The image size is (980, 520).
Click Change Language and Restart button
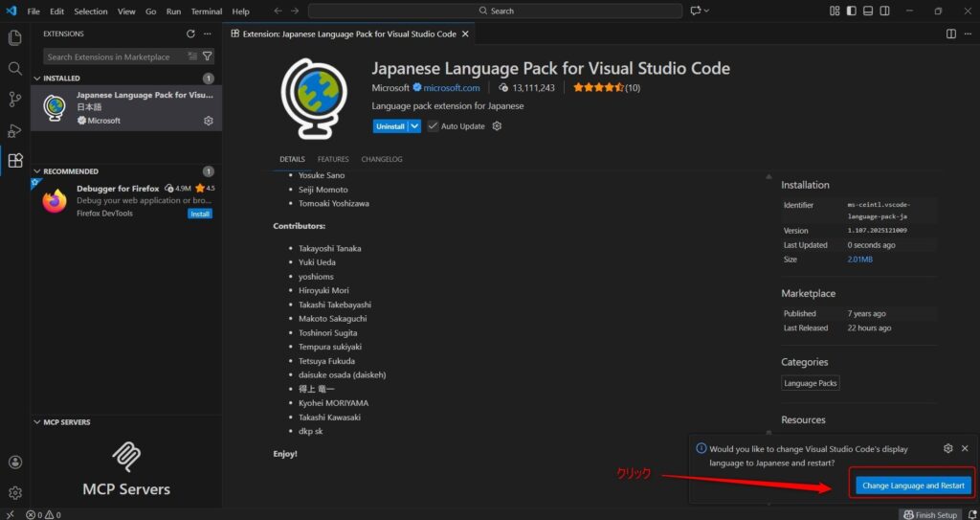(913, 485)
